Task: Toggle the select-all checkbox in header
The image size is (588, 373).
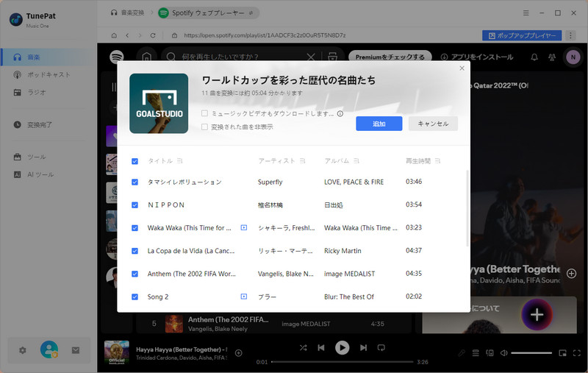Action: pos(135,161)
